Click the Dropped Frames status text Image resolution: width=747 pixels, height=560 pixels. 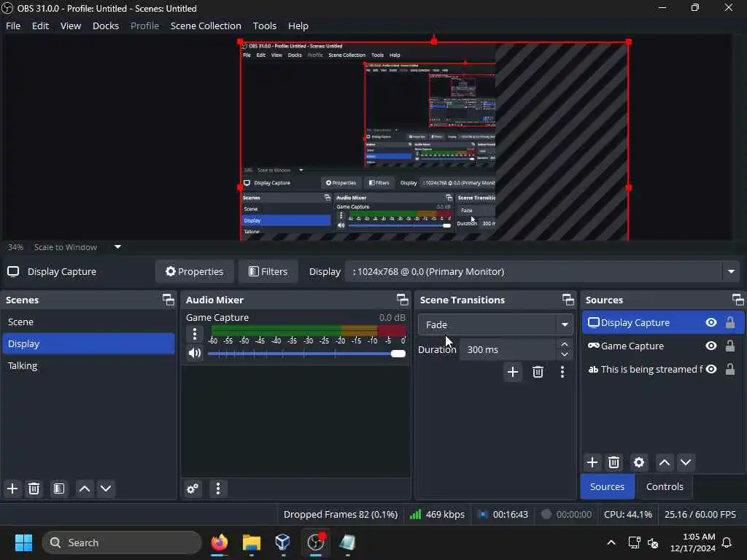tap(340, 514)
